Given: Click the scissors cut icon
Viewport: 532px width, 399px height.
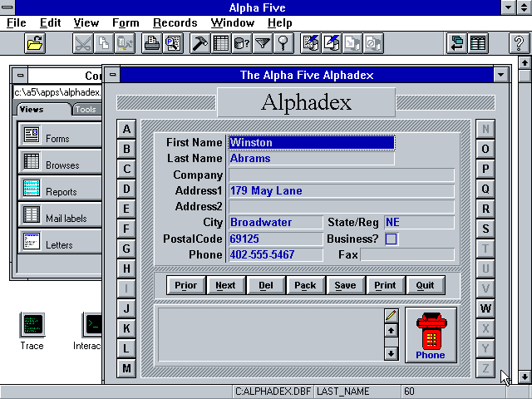Looking at the screenshot, I should pyautogui.click(x=83, y=43).
